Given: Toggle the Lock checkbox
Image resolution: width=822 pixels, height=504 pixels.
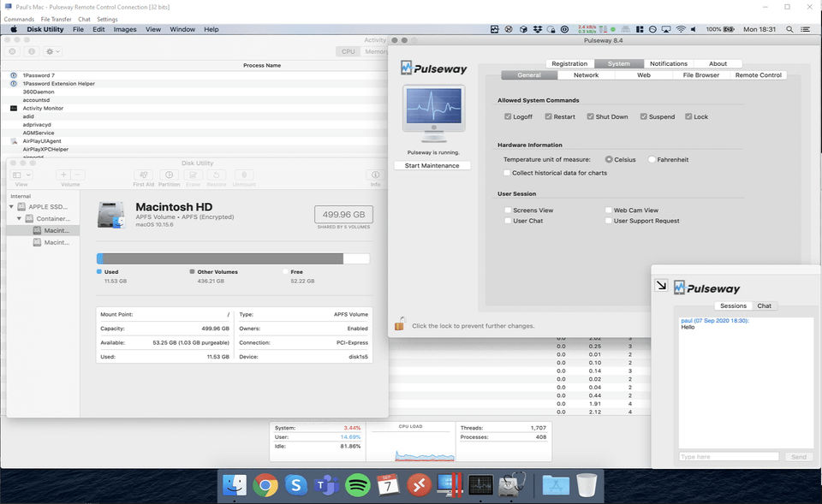Looking at the screenshot, I should click(x=688, y=116).
